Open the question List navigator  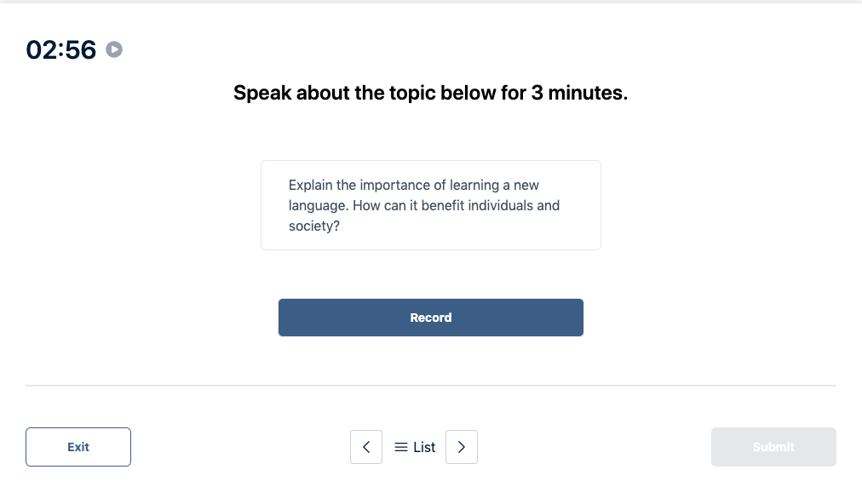414,446
